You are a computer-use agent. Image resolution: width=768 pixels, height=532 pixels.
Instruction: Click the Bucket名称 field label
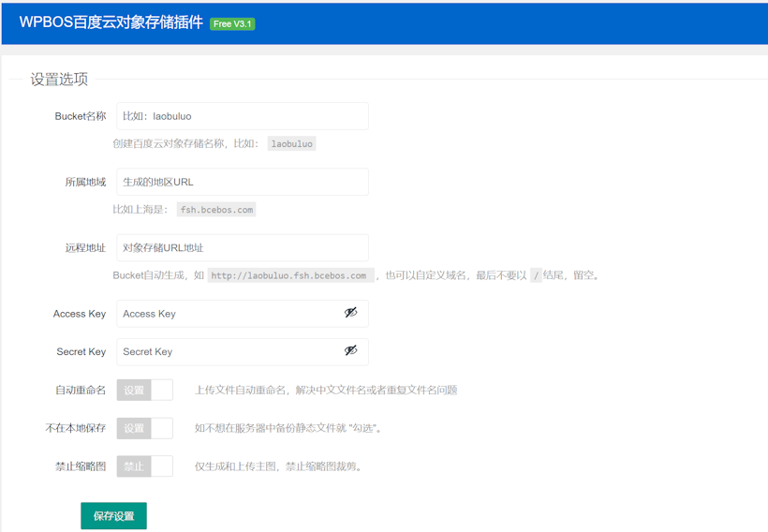click(x=81, y=116)
